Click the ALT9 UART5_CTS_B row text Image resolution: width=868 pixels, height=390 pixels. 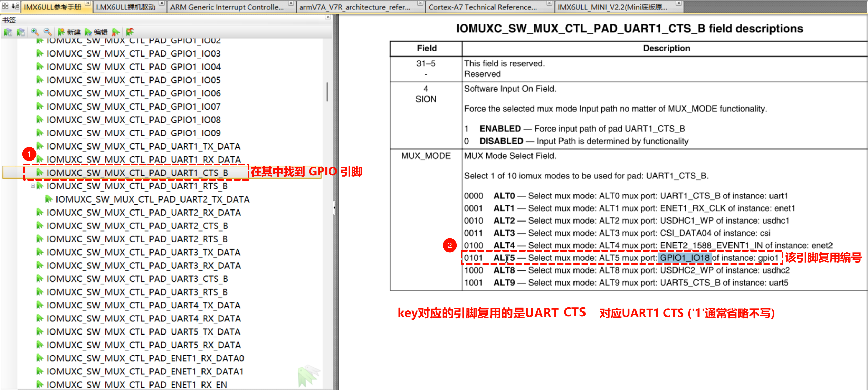pyautogui.click(x=626, y=283)
